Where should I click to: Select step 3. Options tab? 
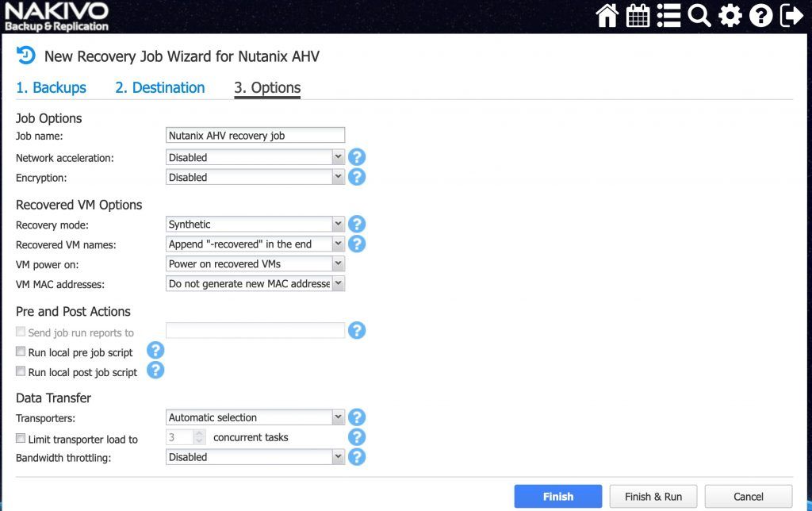click(x=267, y=87)
